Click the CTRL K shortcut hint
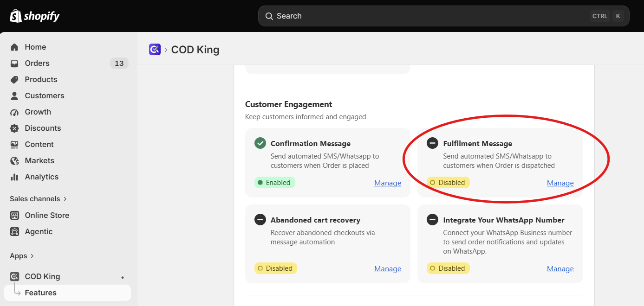The height and width of the screenshot is (306, 644). click(x=606, y=16)
